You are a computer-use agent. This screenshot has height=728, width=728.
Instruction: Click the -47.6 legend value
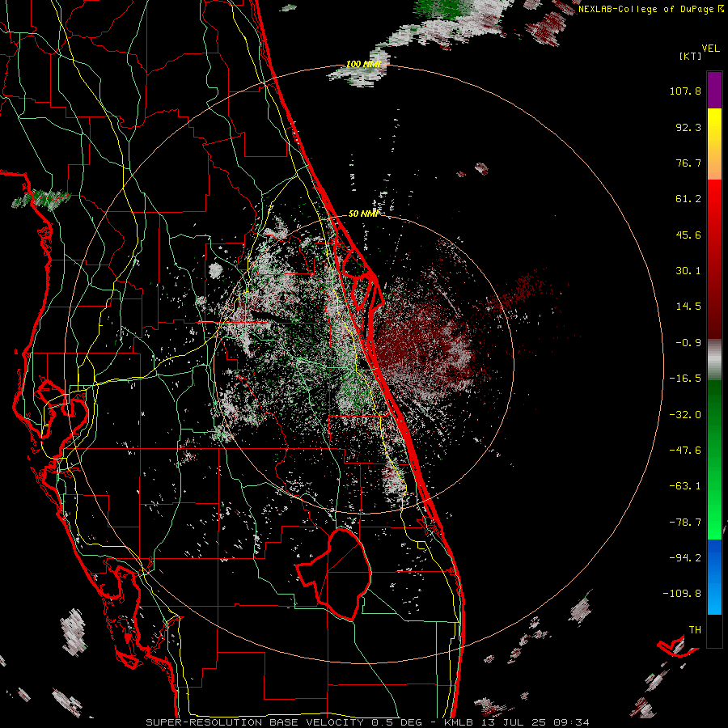coord(685,451)
